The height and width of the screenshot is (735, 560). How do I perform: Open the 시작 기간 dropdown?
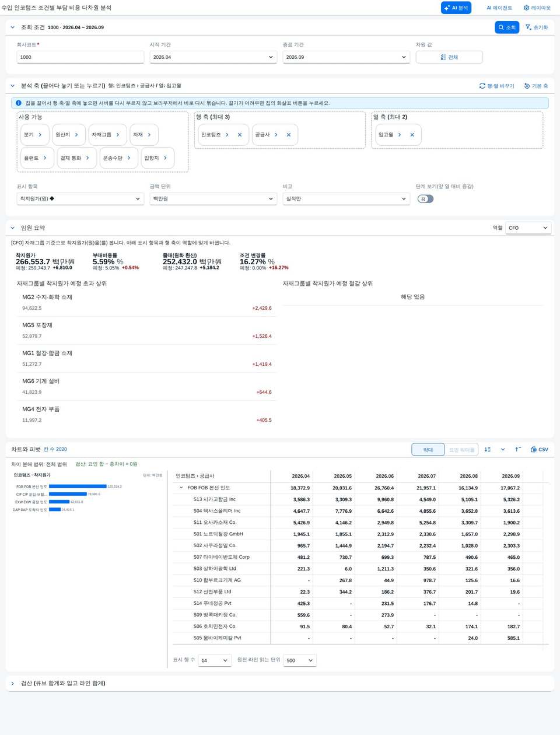point(213,57)
